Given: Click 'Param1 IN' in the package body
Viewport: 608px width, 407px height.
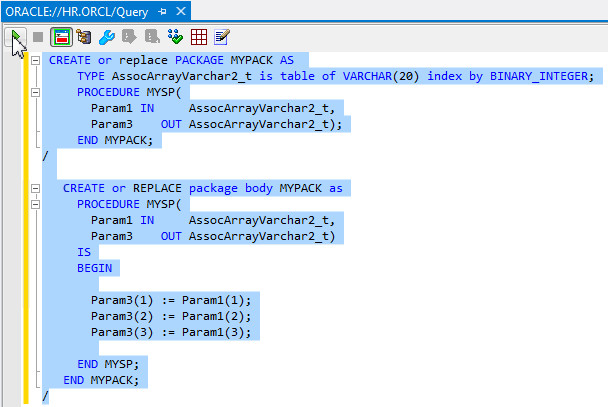Looking at the screenshot, I should point(123,220).
